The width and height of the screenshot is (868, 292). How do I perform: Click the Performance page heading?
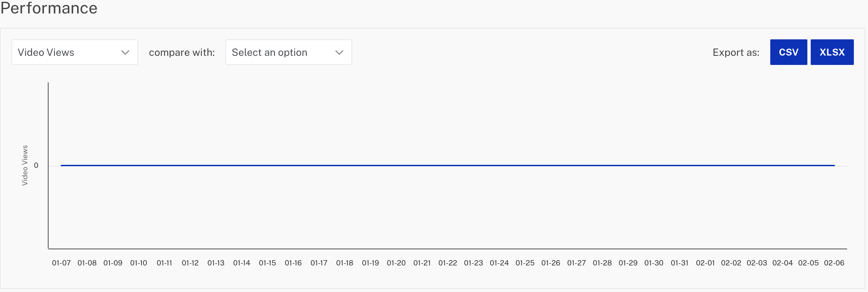click(x=49, y=8)
